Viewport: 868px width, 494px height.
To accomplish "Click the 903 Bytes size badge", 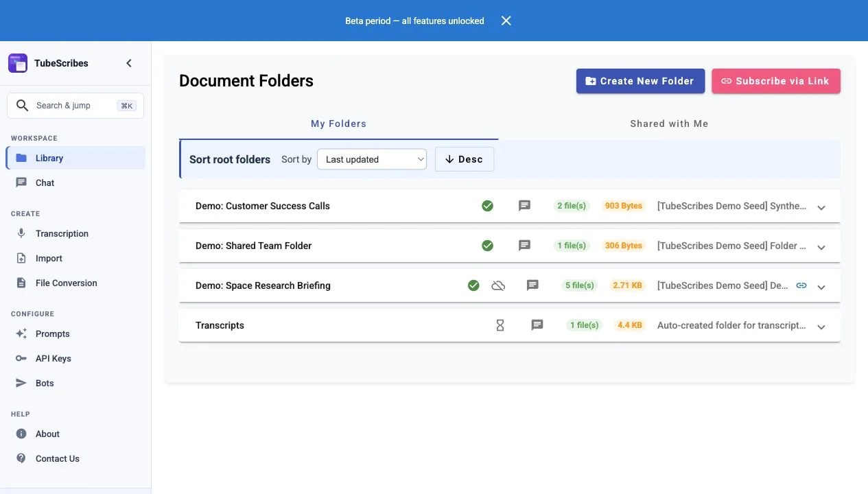I will (624, 206).
